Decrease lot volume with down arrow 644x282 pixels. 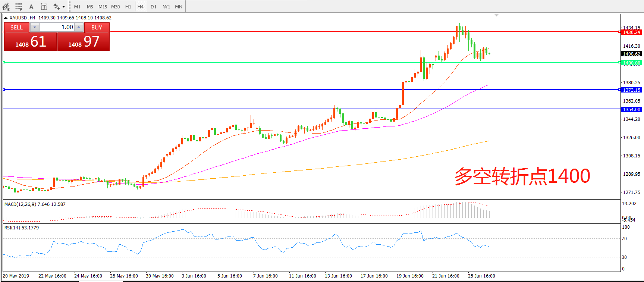pyautogui.click(x=35, y=27)
